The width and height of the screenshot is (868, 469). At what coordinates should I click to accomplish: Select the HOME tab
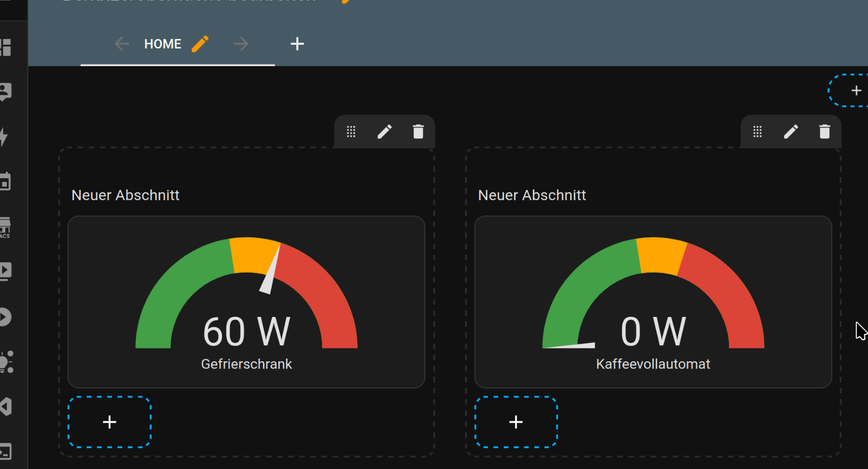pos(163,44)
